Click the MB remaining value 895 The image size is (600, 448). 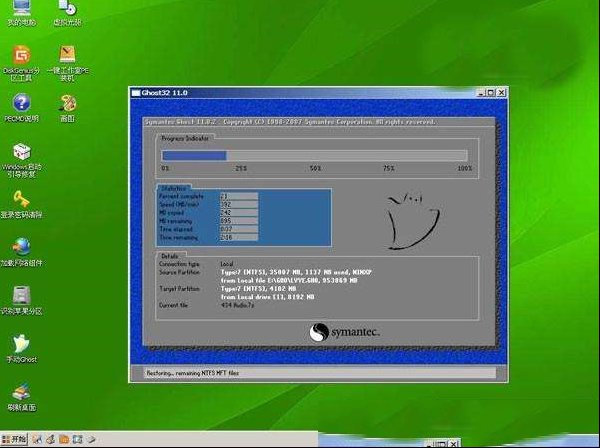coord(239,221)
